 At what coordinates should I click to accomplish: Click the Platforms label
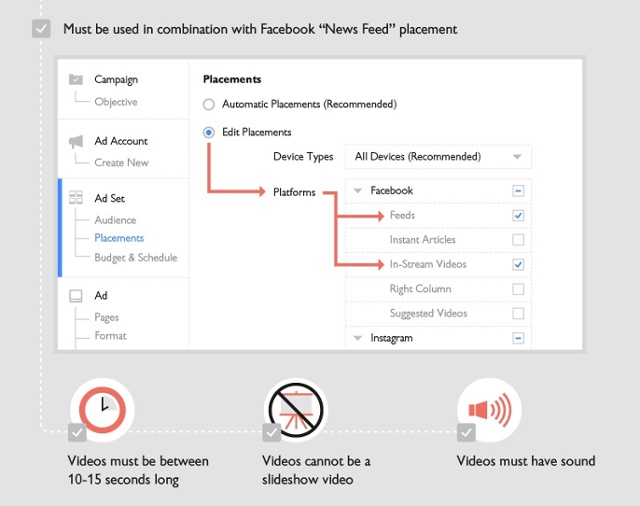(294, 192)
